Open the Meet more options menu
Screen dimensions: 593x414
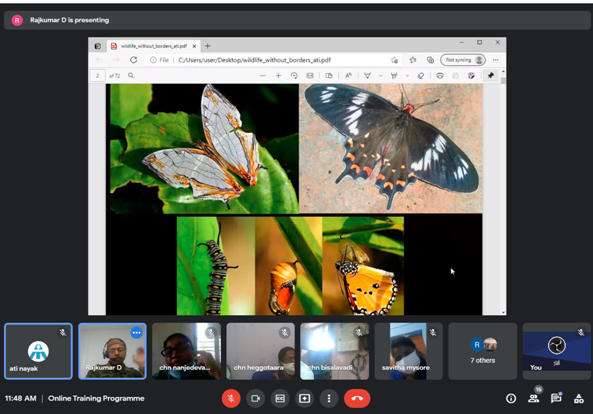329,398
